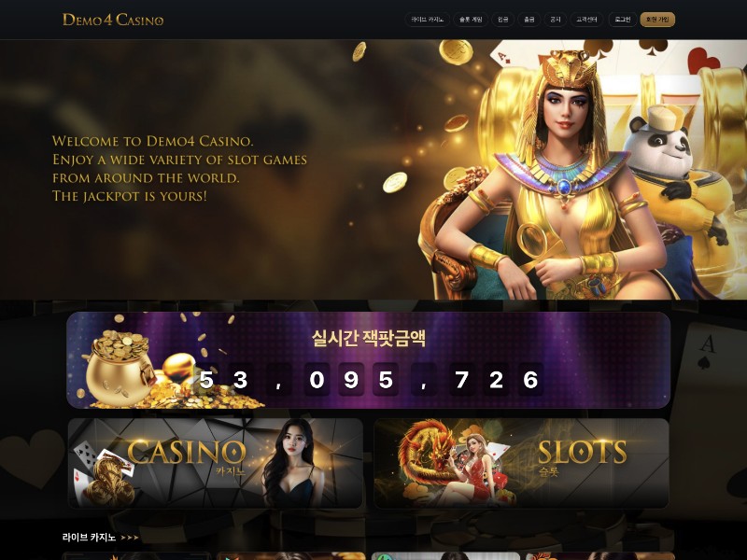Open the 고객센터 customer center
Viewport: 747px width, 560px height.
(586, 20)
